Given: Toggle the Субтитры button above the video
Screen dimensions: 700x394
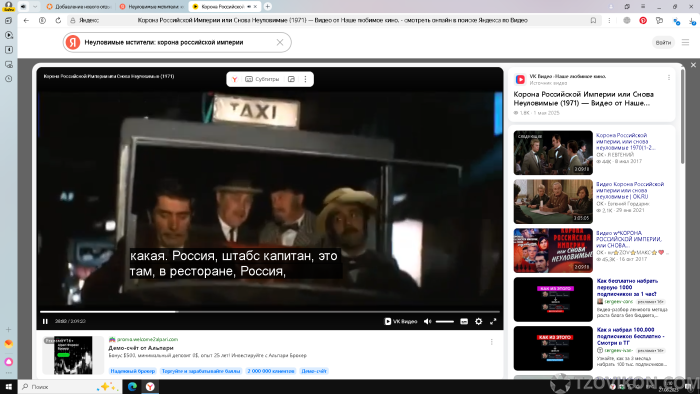Looking at the screenshot, I should (x=262, y=79).
